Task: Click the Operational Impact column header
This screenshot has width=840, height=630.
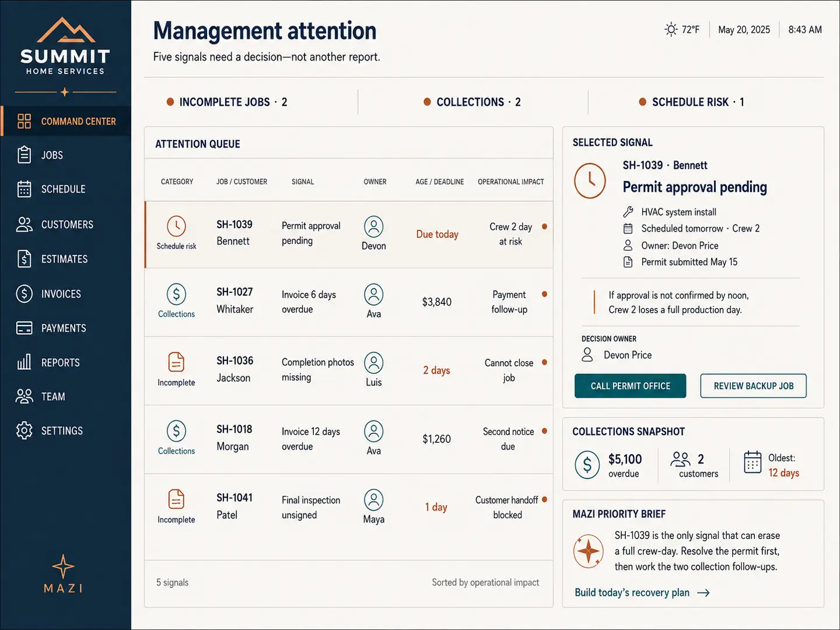Action: pos(511,182)
